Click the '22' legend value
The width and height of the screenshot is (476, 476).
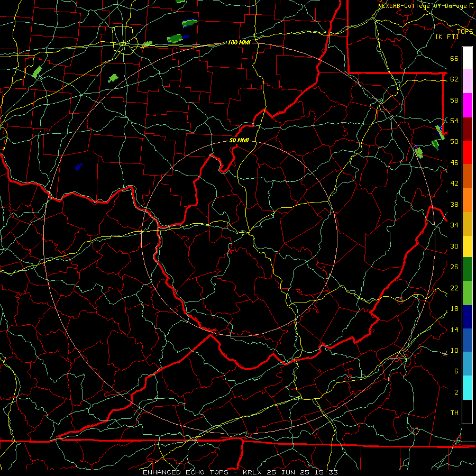[x=454, y=288]
